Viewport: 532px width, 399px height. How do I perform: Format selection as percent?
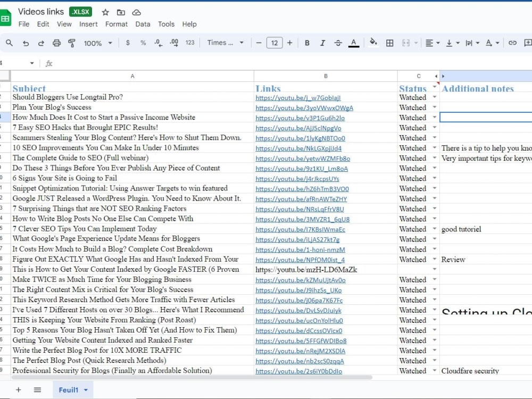click(x=143, y=43)
